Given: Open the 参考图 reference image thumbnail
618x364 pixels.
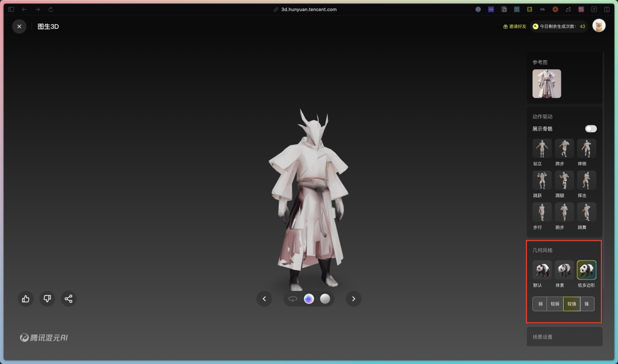Looking at the screenshot, I should coord(546,84).
